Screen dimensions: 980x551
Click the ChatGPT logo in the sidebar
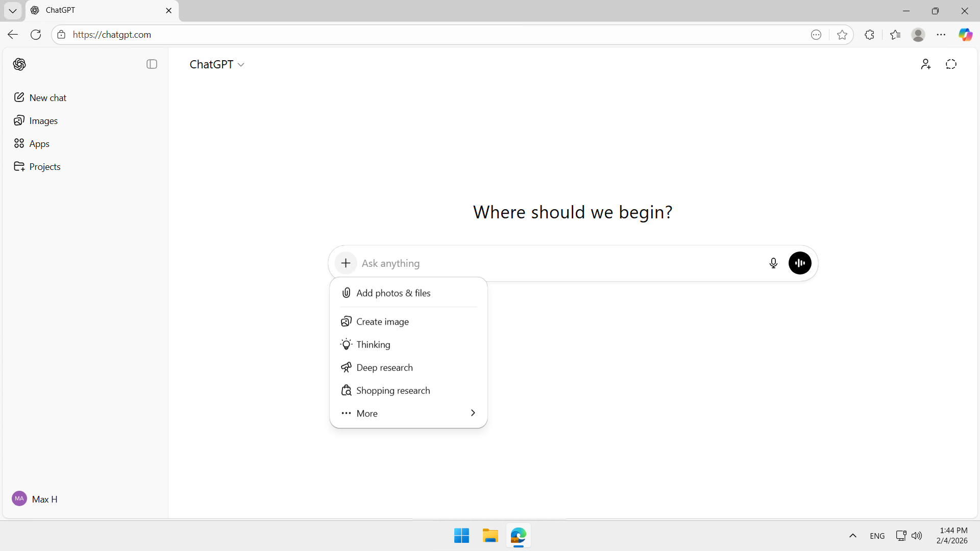20,64
